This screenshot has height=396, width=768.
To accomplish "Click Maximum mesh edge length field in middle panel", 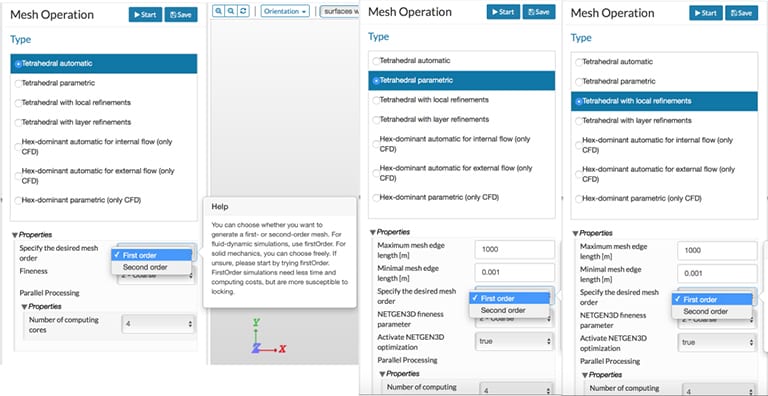I will point(515,249).
